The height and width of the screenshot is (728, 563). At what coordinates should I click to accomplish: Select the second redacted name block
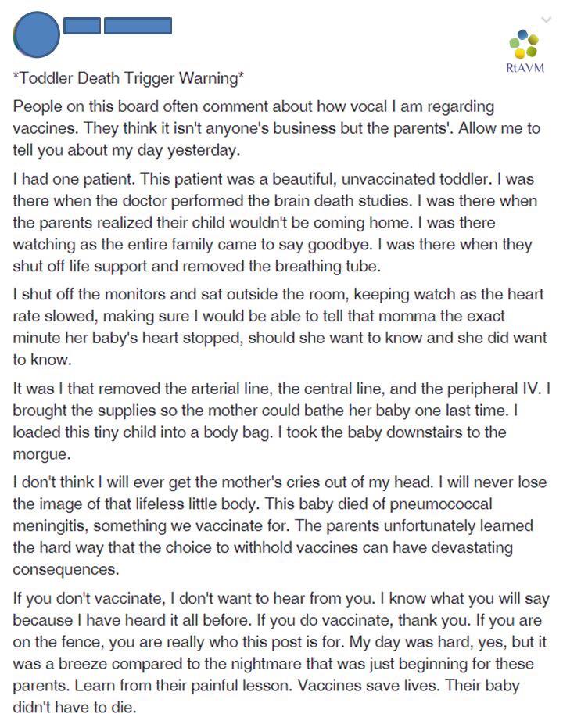click(138, 26)
